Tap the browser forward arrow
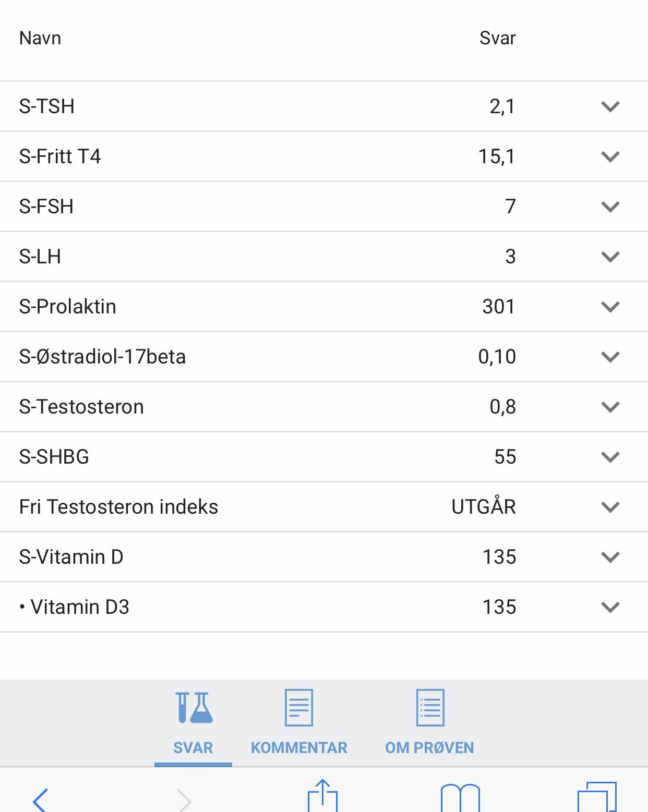 (x=184, y=799)
